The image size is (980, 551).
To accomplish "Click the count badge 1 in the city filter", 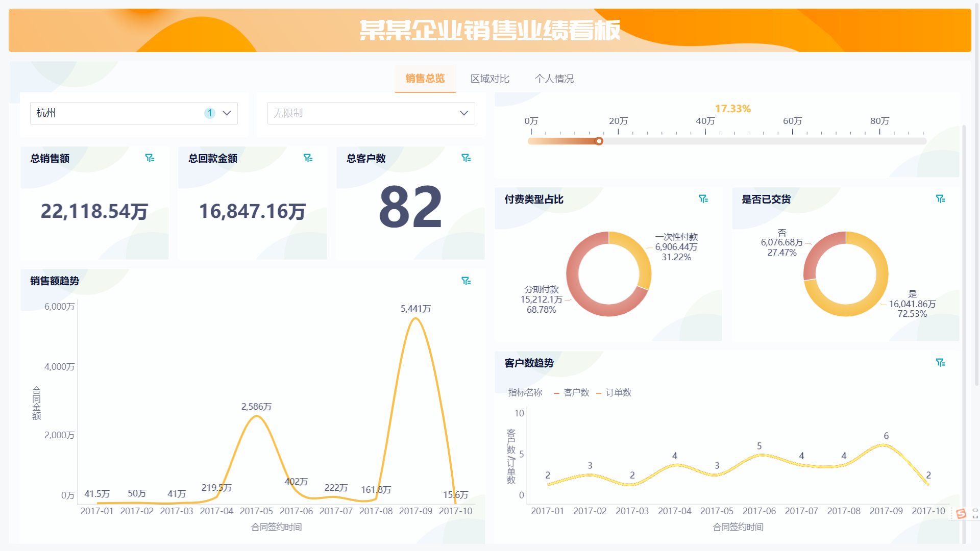I will pyautogui.click(x=209, y=113).
